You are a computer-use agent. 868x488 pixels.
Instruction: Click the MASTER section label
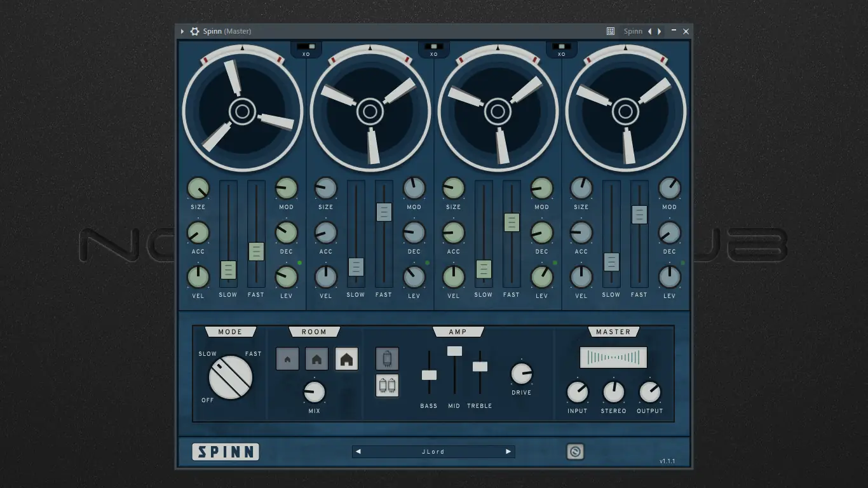point(613,331)
